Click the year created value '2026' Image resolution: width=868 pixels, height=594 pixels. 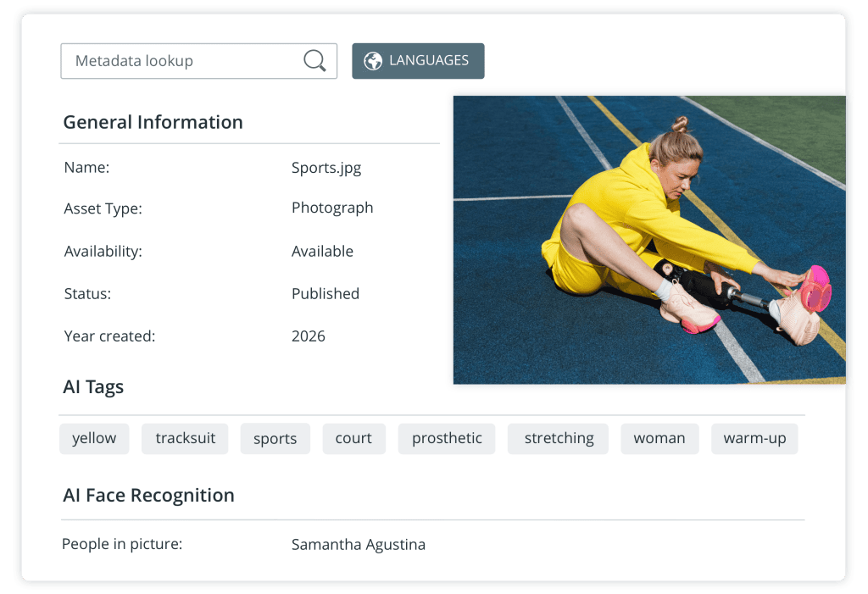click(308, 336)
